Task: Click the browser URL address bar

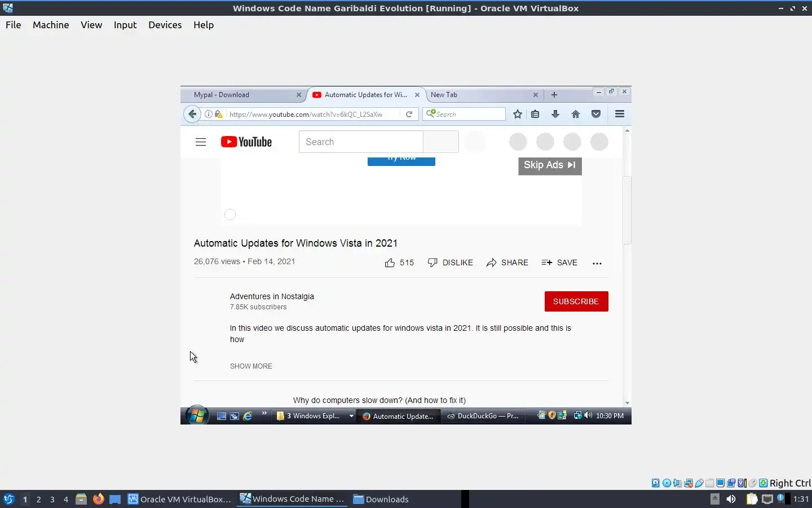Action: (314, 114)
